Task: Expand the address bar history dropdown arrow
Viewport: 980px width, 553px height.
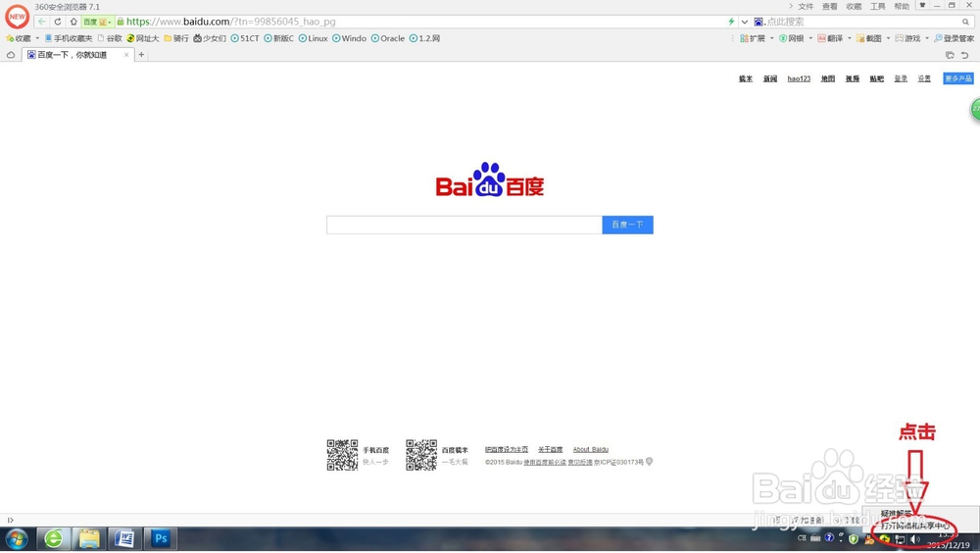Action: click(x=745, y=22)
